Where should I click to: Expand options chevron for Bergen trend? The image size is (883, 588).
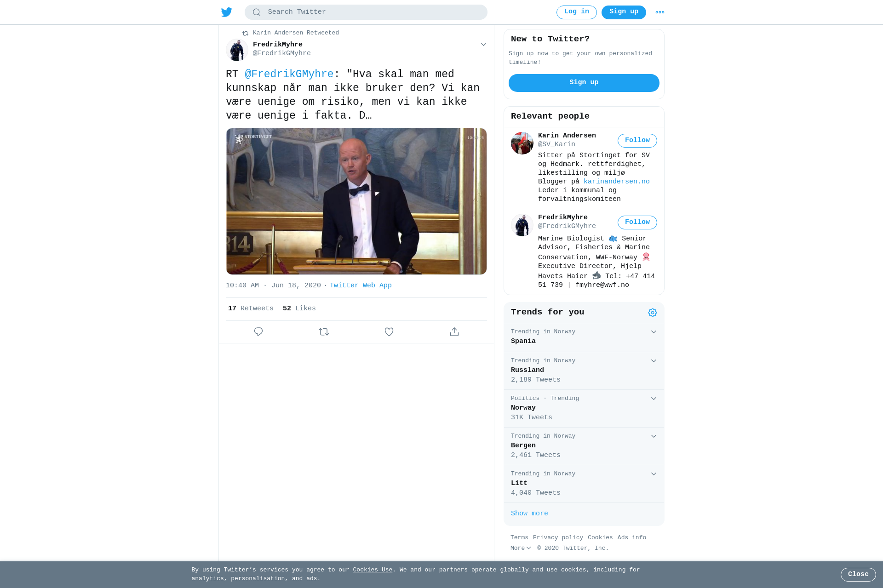[654, 436]
